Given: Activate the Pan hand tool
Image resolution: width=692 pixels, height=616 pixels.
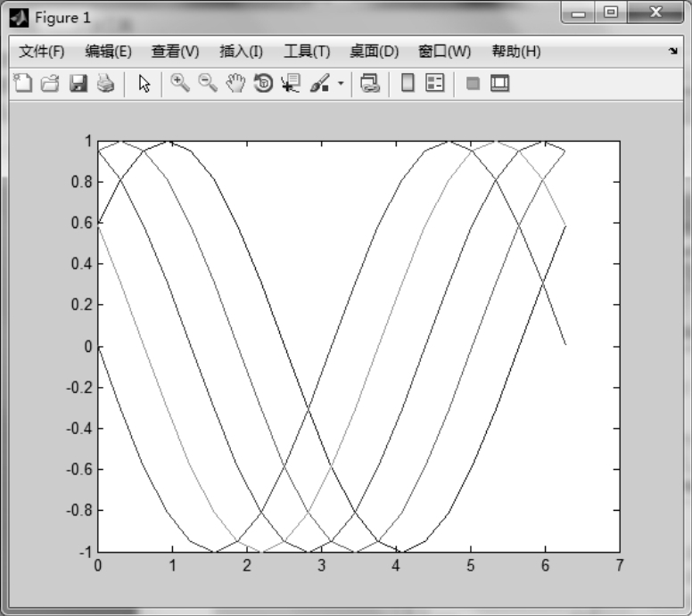Looking at the screenshot, I should tap(235, 84).
